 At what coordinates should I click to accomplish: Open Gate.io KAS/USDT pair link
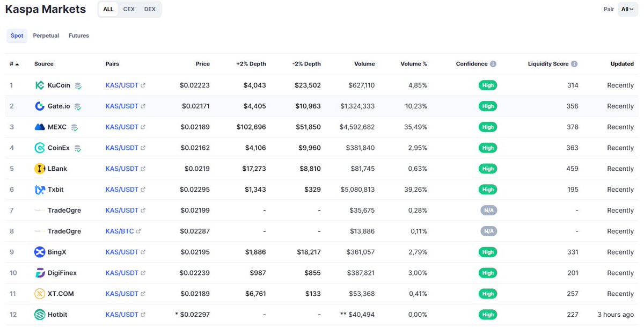(122, 106)
